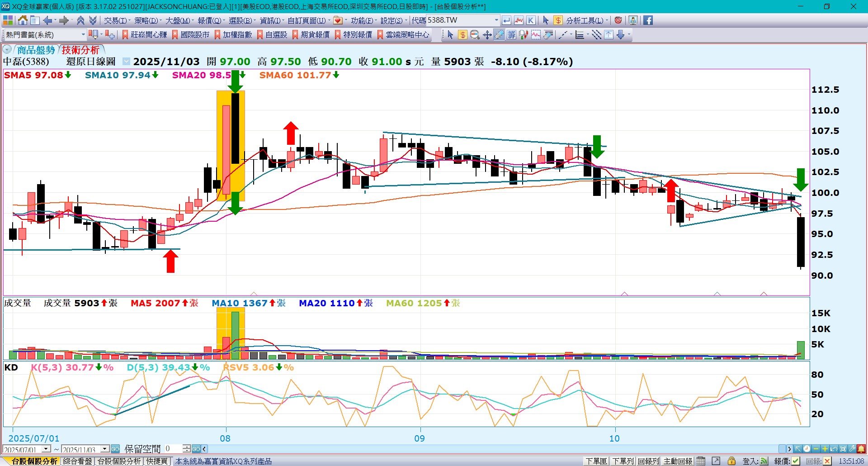Toggle the 報價 connection status checkbox
The width and height of the screenshot is (868, 466).
tap(796, 461)
